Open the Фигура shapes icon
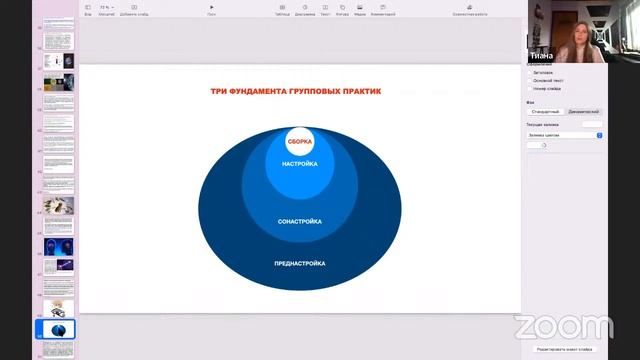This screenshot has width=640, height=360. click(342, 7)
